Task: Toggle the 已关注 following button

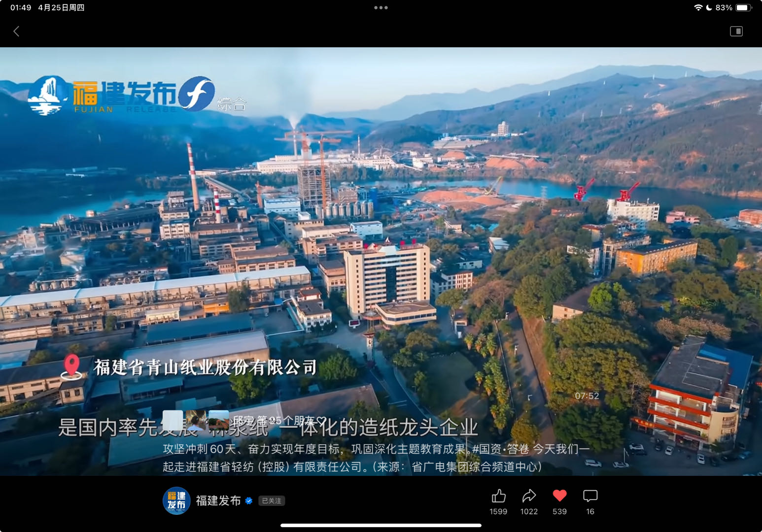Action: 272,501
